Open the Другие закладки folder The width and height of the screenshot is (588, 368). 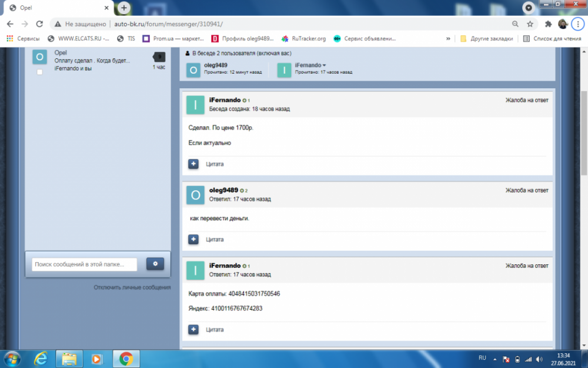(486, 38)
